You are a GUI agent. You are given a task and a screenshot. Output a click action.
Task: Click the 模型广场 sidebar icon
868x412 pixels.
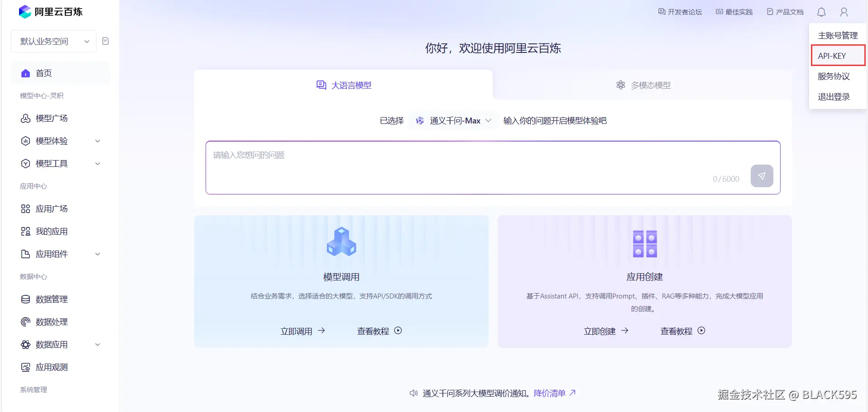[26, 118]
